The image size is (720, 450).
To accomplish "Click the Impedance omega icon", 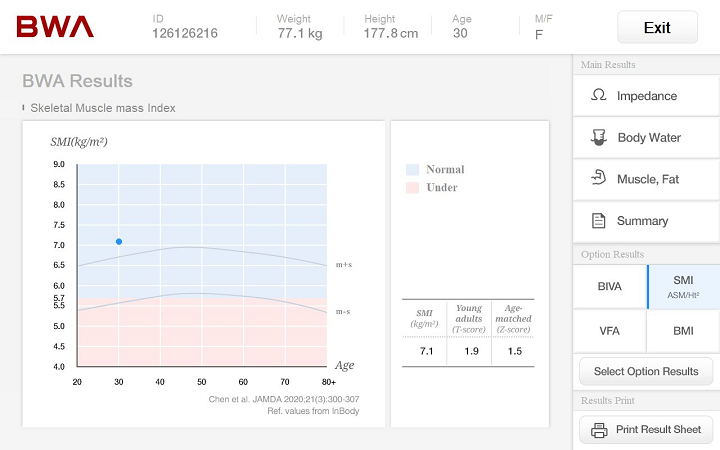I will 599,96.
